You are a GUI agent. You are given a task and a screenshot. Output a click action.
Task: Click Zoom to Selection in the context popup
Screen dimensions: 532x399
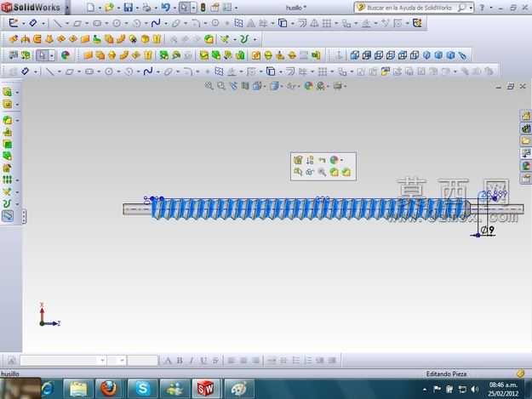pyautogui.click(x=322, y=172)
